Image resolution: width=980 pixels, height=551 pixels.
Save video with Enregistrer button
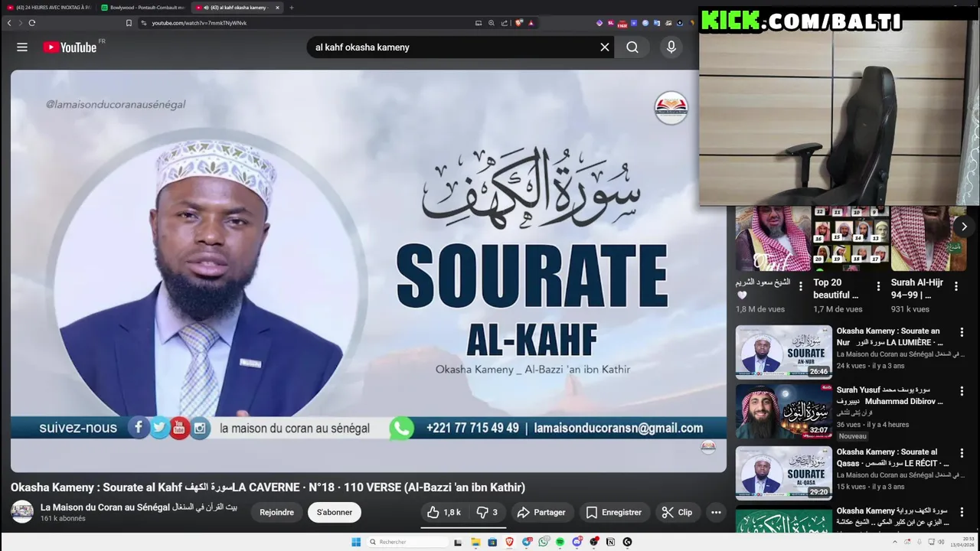[613, 513]
